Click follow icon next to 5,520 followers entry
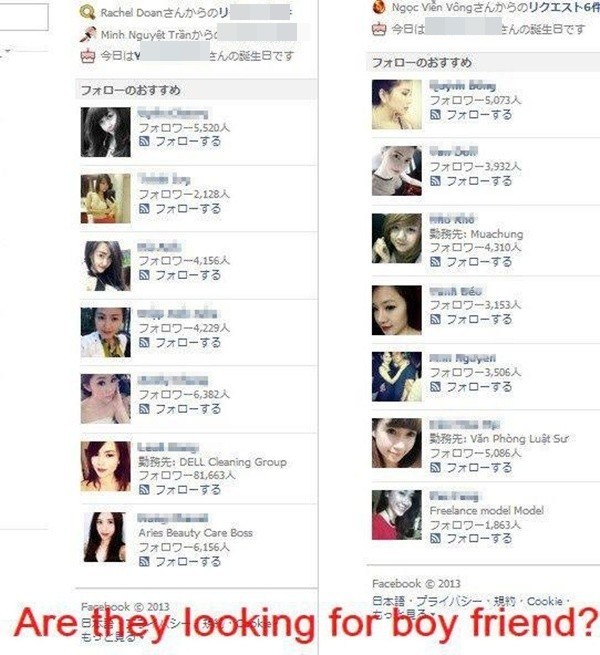The image size is (600, 655). [144, 142]
